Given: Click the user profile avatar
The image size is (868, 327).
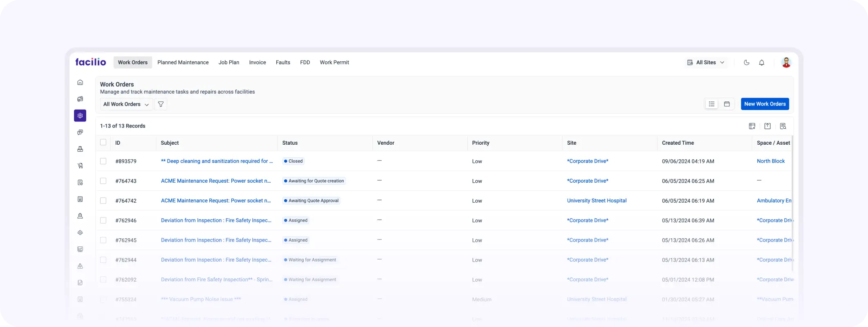Looking at the screenshot, I should [786, 63].
